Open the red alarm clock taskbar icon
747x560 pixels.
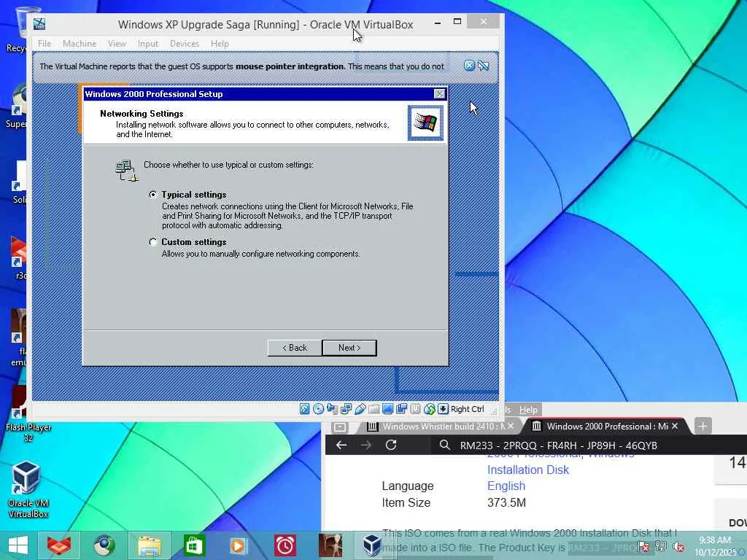point(285,545)
